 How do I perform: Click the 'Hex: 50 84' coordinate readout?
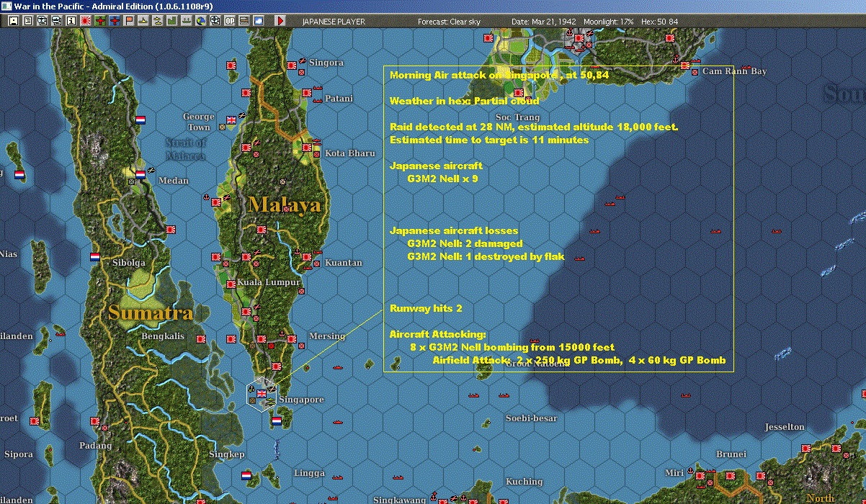click(659, 22)
